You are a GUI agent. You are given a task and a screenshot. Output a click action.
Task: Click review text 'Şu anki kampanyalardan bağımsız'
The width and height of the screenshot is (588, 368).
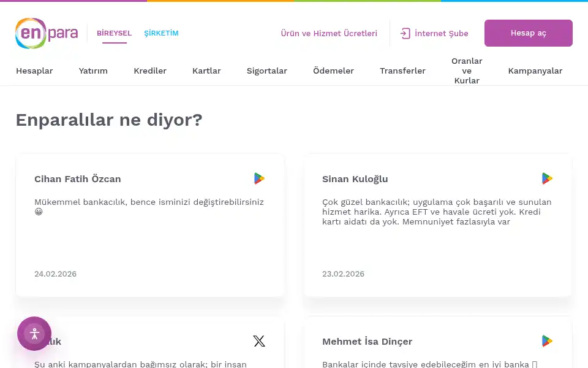(140, 364)
